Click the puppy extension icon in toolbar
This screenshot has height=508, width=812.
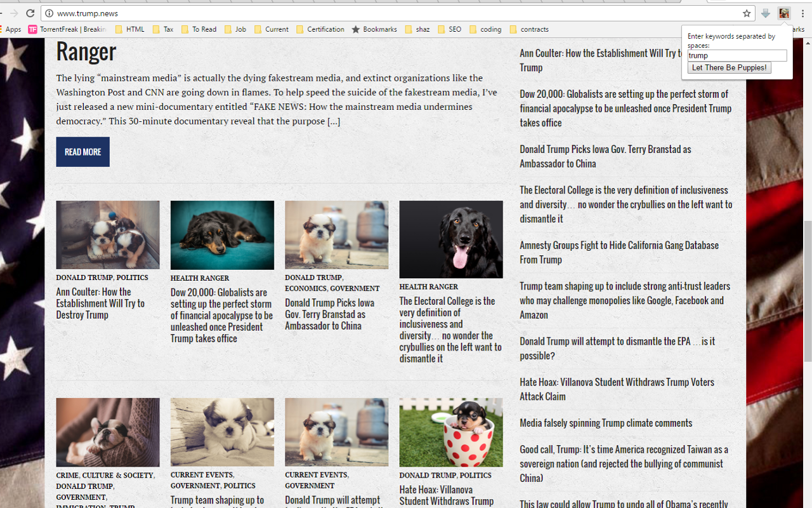[x=784, y=13]
